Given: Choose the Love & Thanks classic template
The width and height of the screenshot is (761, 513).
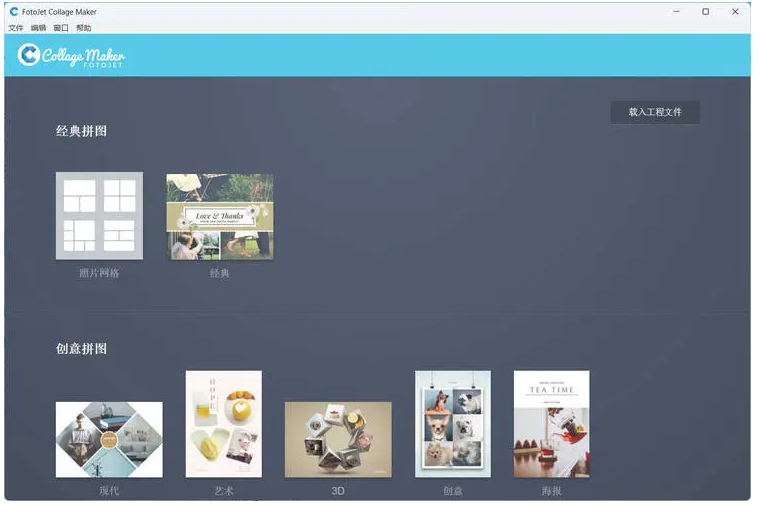Looking at the screenshot, I should pos(219,217).
